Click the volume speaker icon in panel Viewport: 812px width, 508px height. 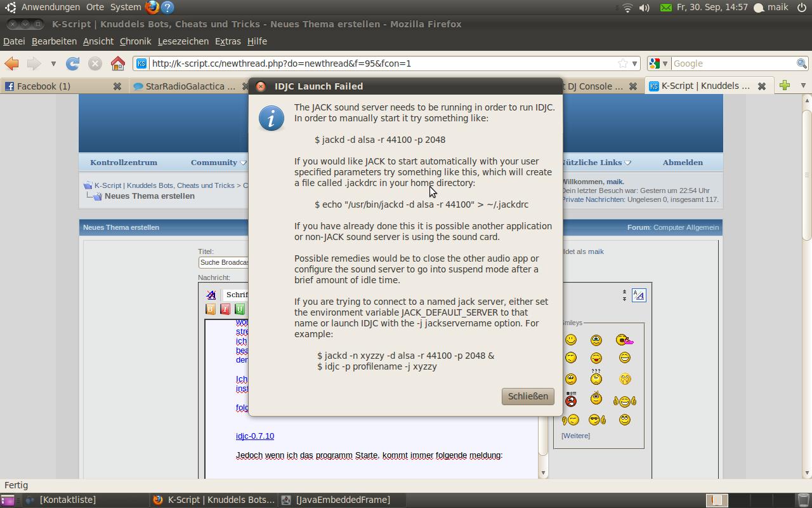(645, 8)
